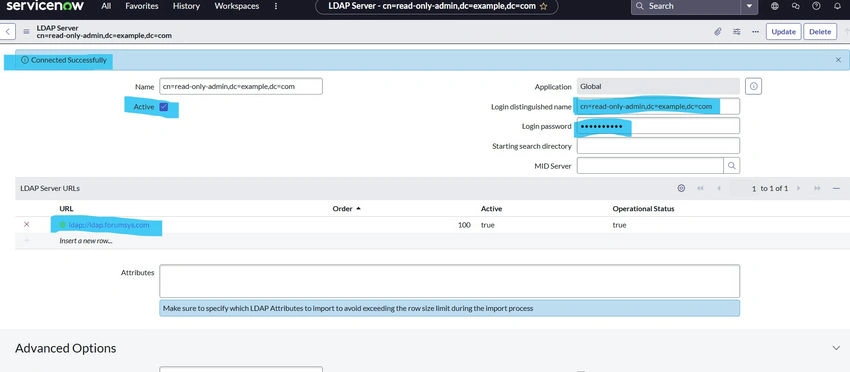
Task: Click the info icon in the banner
Action: coord(24,60)
